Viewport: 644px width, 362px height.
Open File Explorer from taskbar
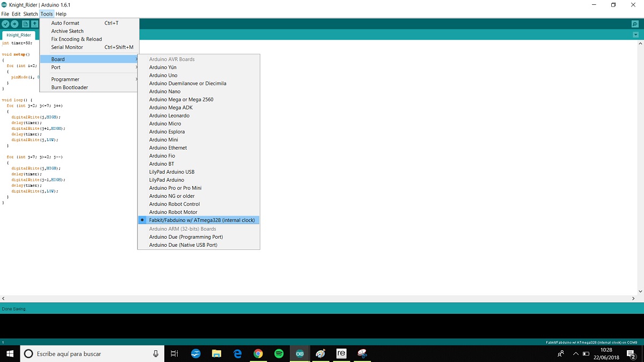click(x=217, y=353)
